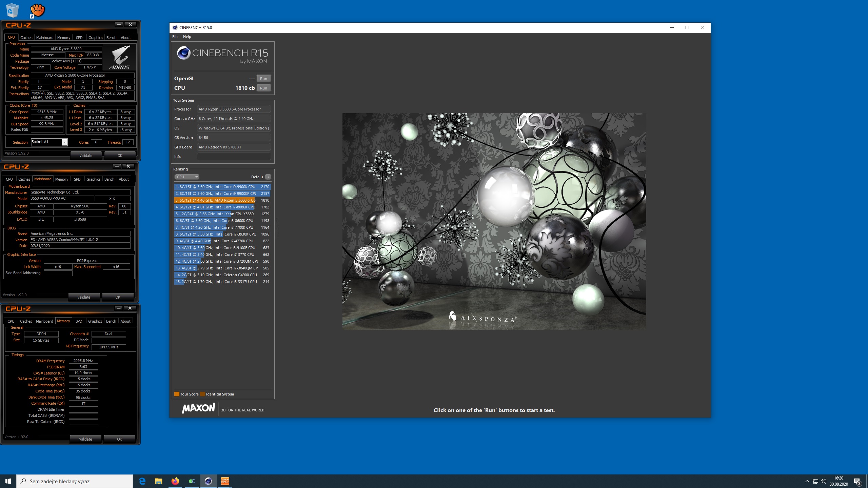Open the notification center icon
This screenshot has height=488, width=868.
point(857,481)
